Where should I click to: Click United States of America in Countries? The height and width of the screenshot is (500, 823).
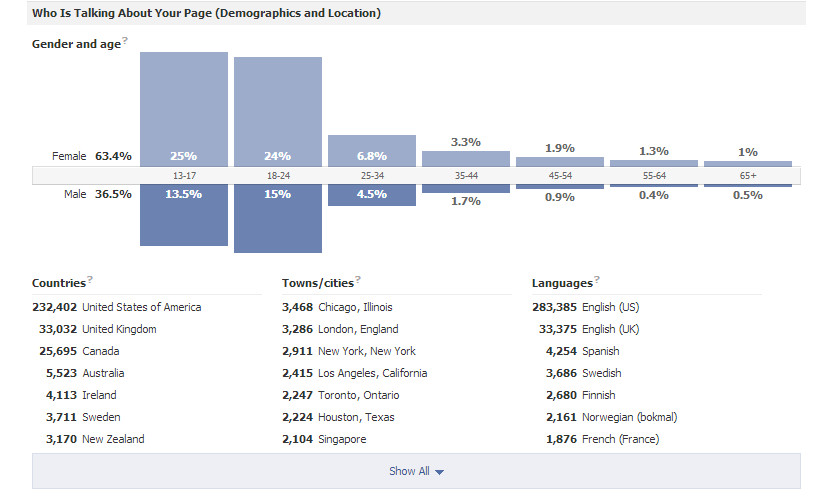tap(141, 307)
